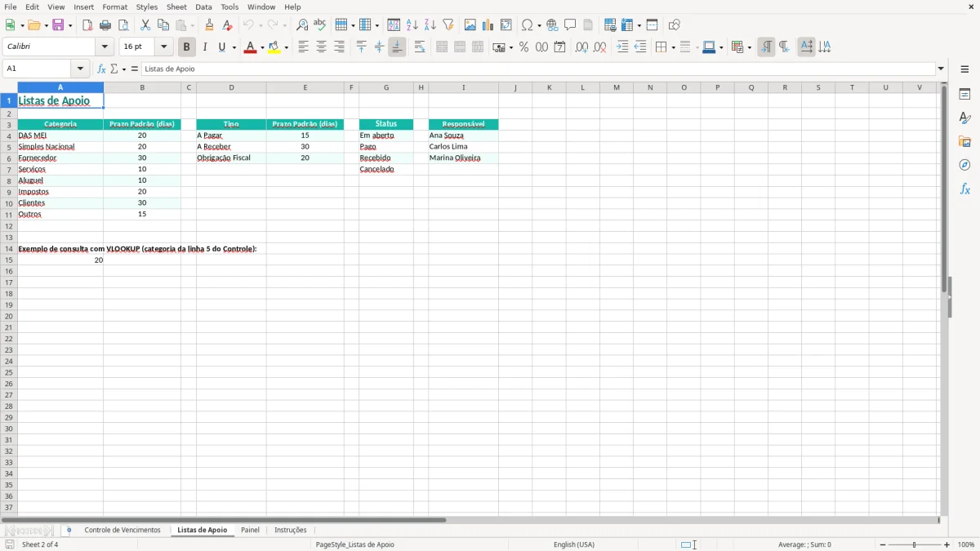Open background color dropdown arrow
The image size is (980, 551).
tap(287, 47)
